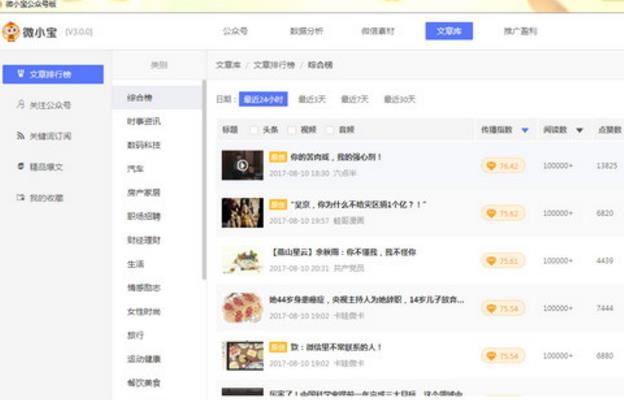
Task: Click thumbnail of the 致：微信里不常联系的人 article
Action: click(242, 355)
